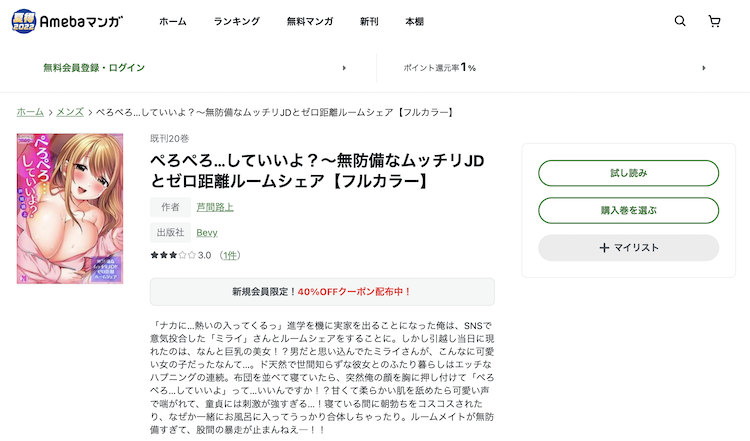The height and width of the screenshot is (441, 750).
Task: Open the manga cover thumbnail
Action: click(x=70, y=209)
